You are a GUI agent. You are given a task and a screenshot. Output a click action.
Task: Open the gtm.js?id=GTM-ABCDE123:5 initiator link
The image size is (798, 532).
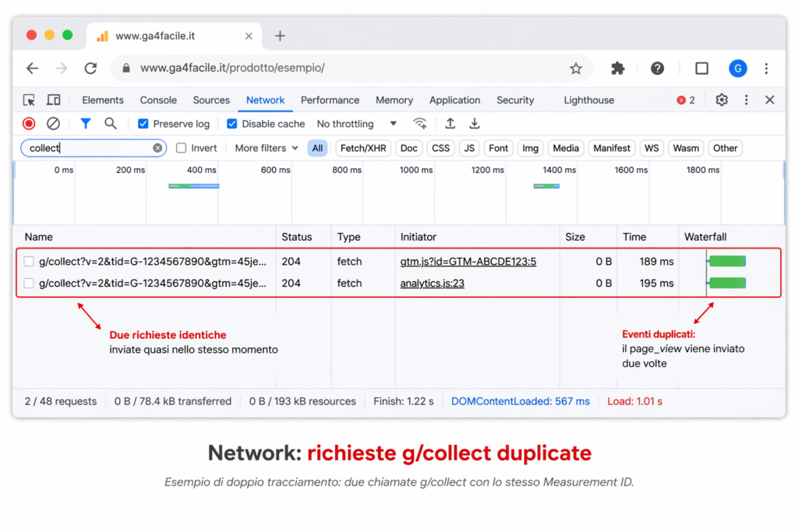[468, 262]
